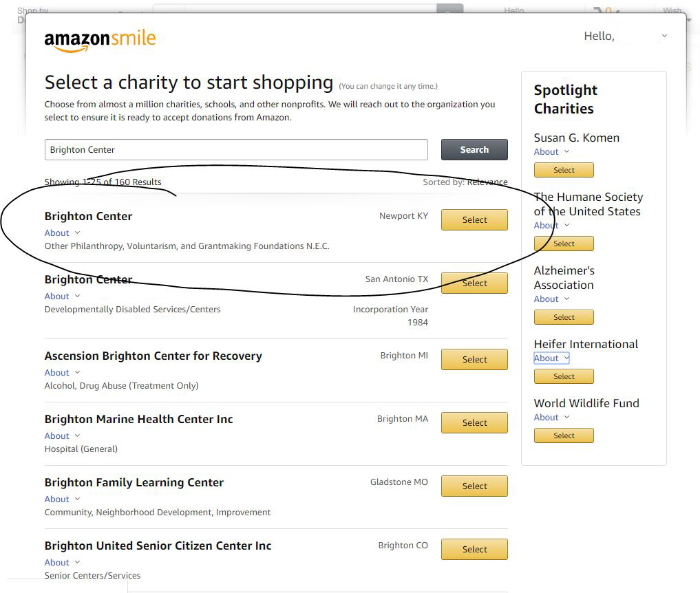This screenshot has height=593, width=700.
Task: Expand About for Brighton Family Learning Center
Action: pos(62,499)
